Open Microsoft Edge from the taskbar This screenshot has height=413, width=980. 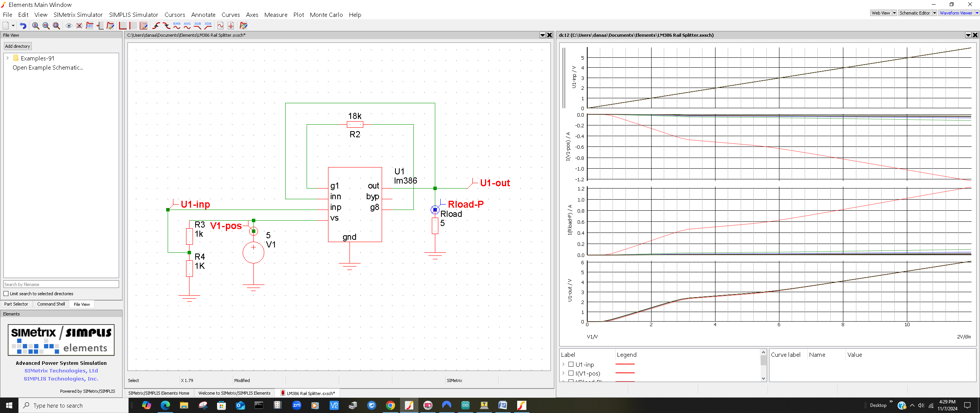tap(165, 405)
